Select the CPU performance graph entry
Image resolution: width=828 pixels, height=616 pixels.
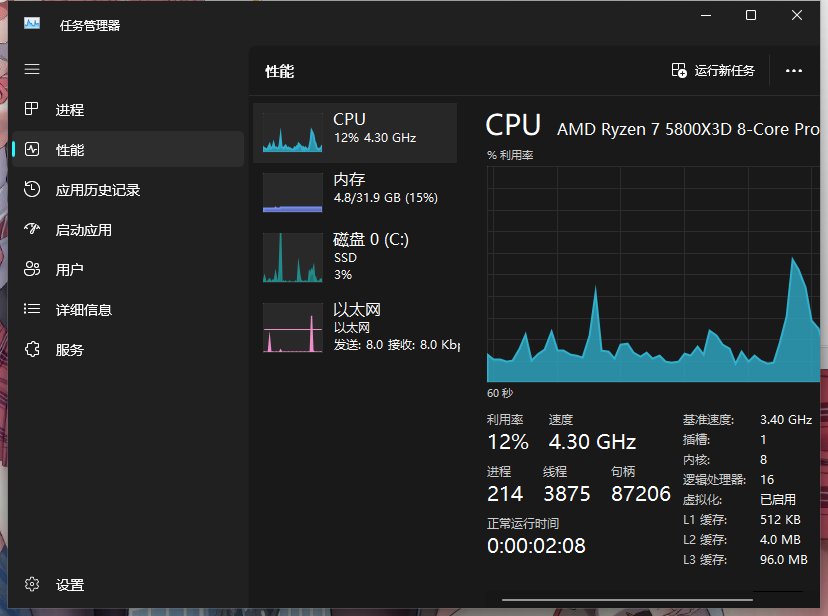tap(355, 130)
